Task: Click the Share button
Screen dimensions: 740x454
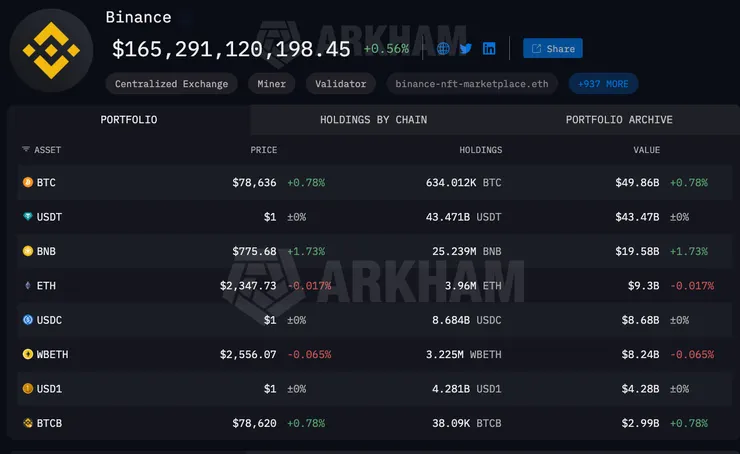Action: tap(553, 49)
